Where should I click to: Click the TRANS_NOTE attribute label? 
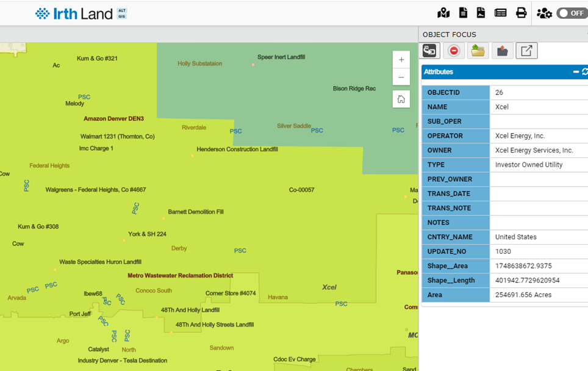449,208
